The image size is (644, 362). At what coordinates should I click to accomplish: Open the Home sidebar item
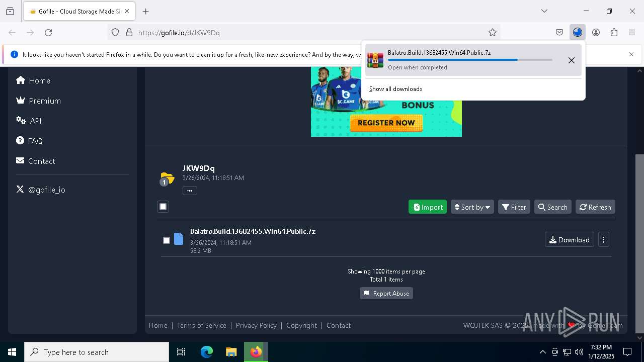click(33, 80)
